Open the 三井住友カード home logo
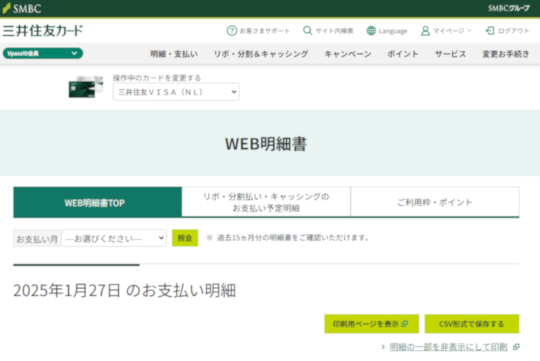 click(43, 31)
